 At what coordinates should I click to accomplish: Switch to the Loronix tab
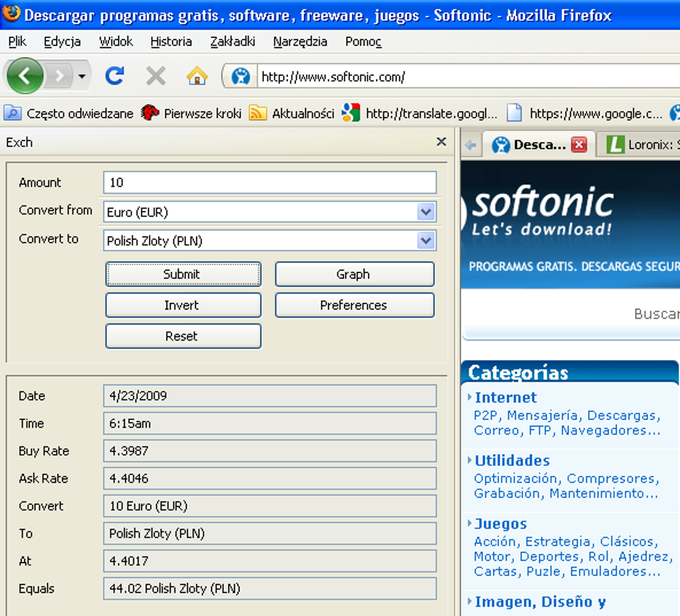[x=641, y=145]
